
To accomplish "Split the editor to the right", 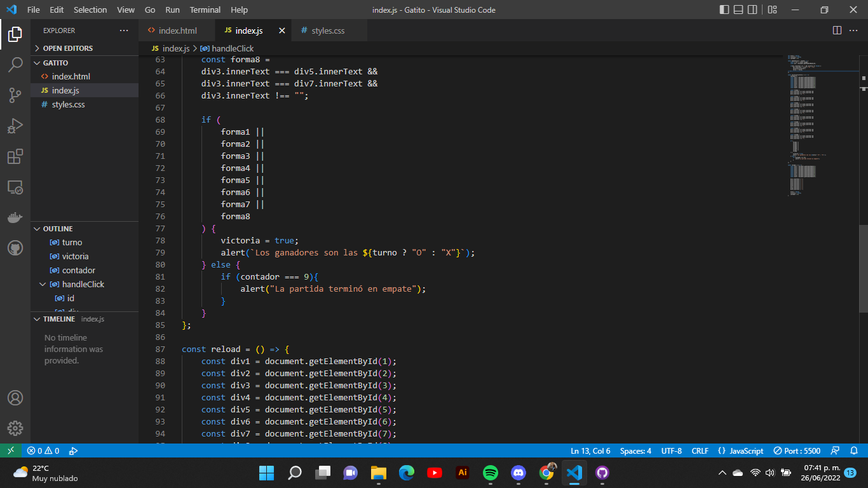I will [837, 30].
